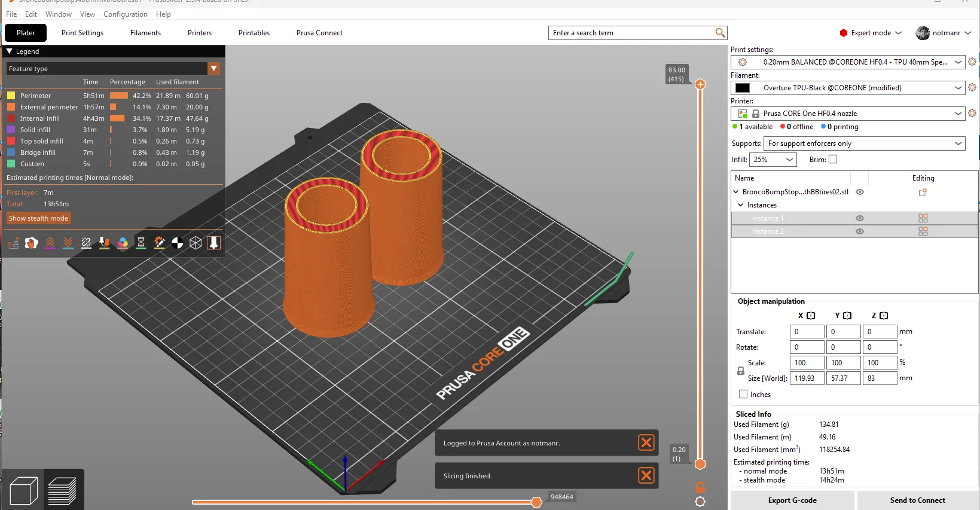Collapse BroncoBumpStop object tree node
This screenshot has width=980, height=510.
[736, 192]
